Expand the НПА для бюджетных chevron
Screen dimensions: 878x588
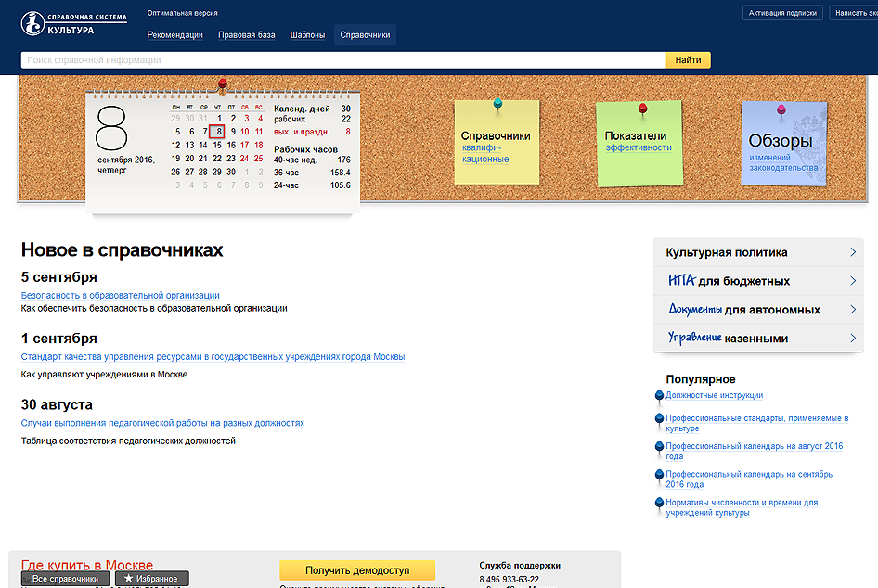tap(852, 281)
